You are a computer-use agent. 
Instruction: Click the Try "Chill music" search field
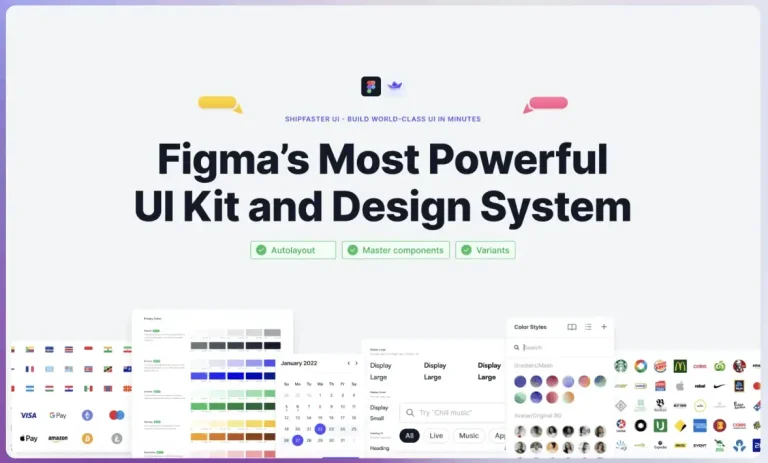click(453, 413)
